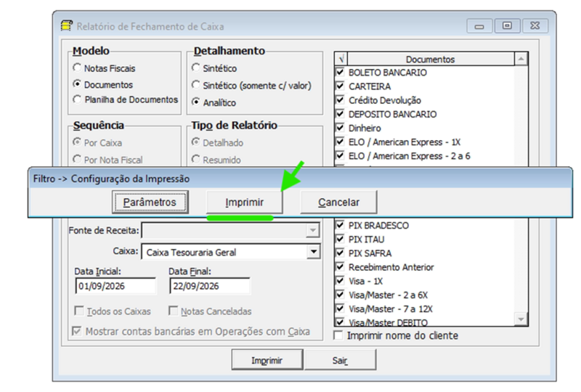Open the Caixa dropdown list
The width and height of the screenshot is (581, 392).
314,252
